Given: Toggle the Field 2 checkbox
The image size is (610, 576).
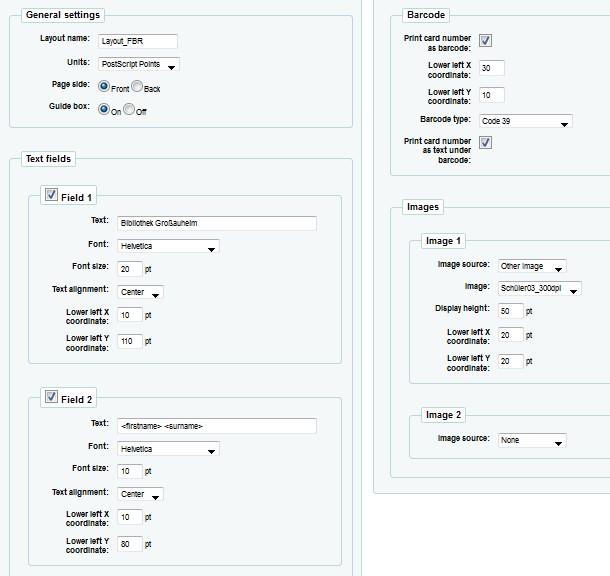Looking at the screenshot, I should (x=50, y=398).
